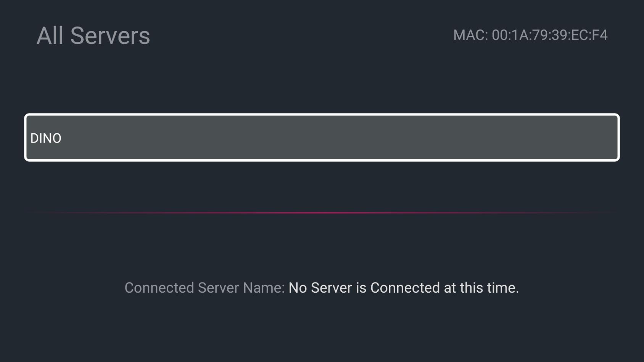
Task: Click the white highlighted border of the DINO item
Action: 322,115
